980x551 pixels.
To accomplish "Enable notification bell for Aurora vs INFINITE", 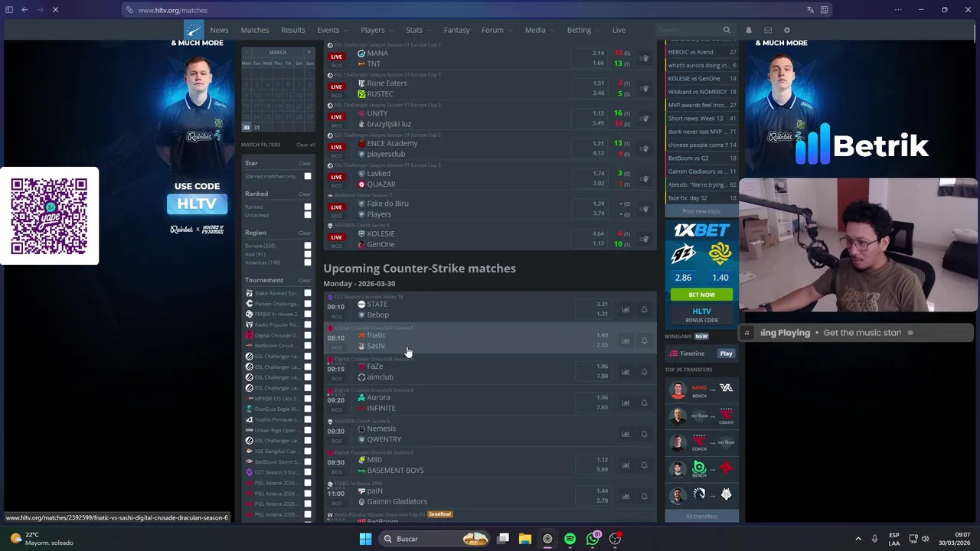I will point(644,403).
